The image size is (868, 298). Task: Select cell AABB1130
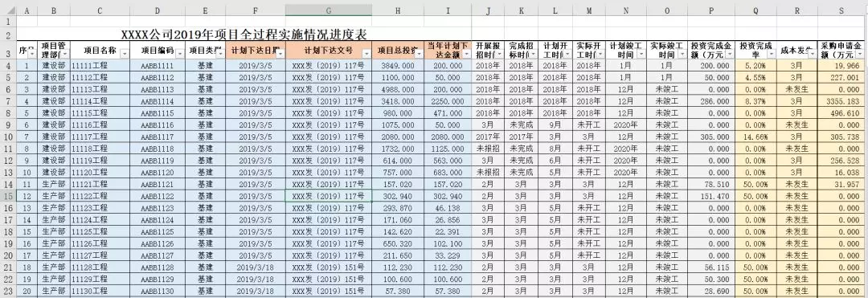(158, 292)
